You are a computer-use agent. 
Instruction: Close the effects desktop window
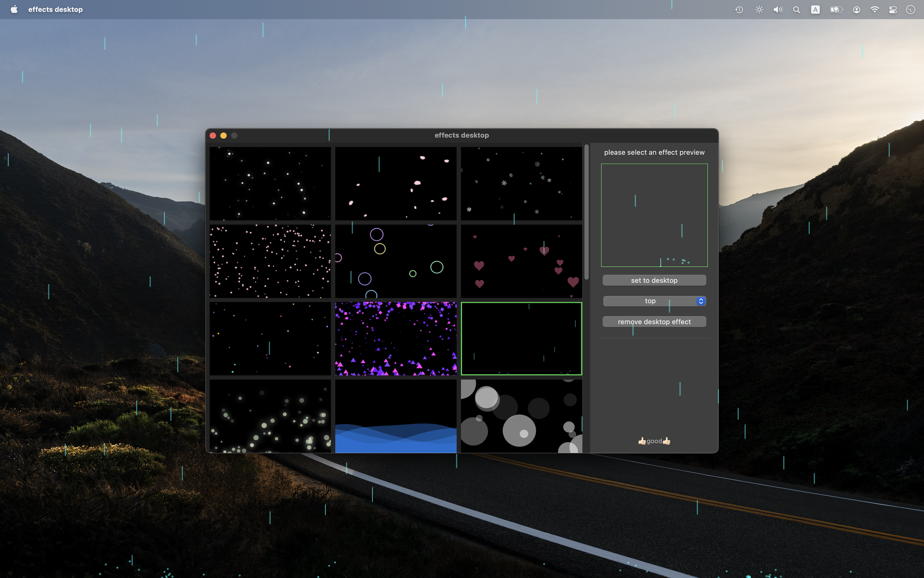(x=213, y=136)
